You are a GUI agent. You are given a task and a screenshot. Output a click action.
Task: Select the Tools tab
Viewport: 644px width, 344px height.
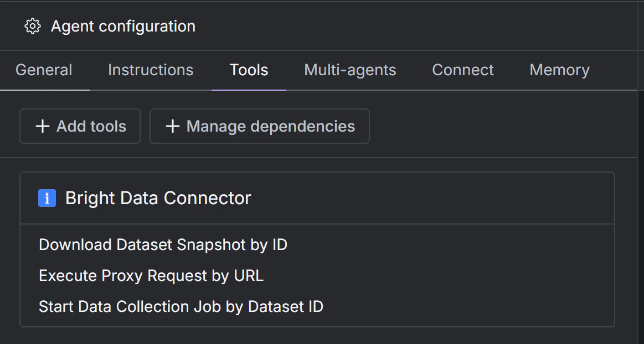[x=249, y=70]
